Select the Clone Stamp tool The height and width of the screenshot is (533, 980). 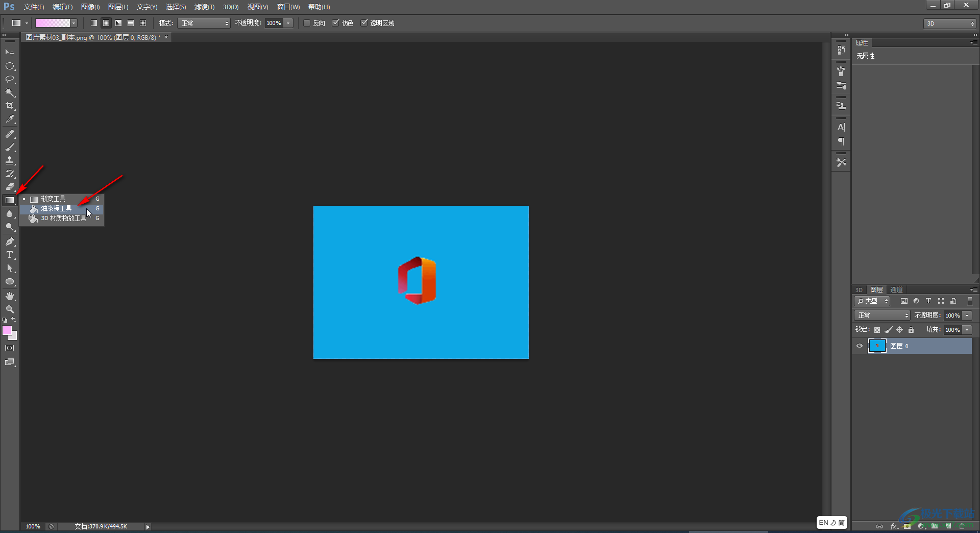click(10, 160)
